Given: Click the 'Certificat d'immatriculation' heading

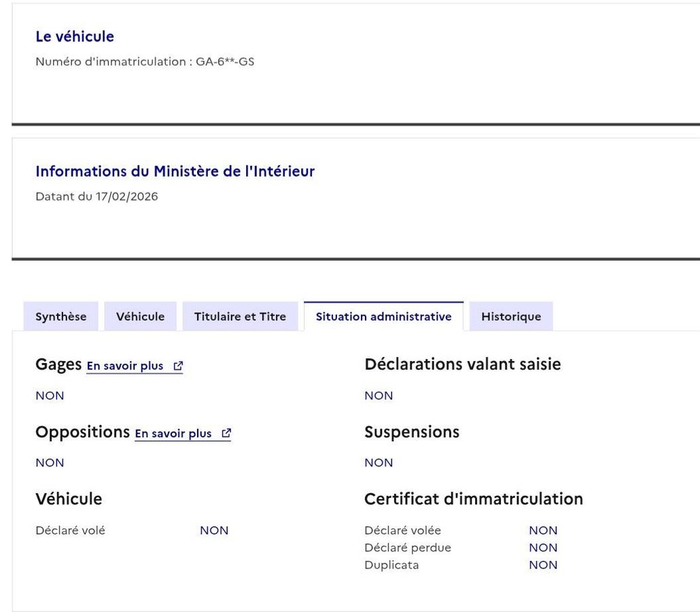Looking at the screenshot, I should pyautogui.click(x=474, y=499).
